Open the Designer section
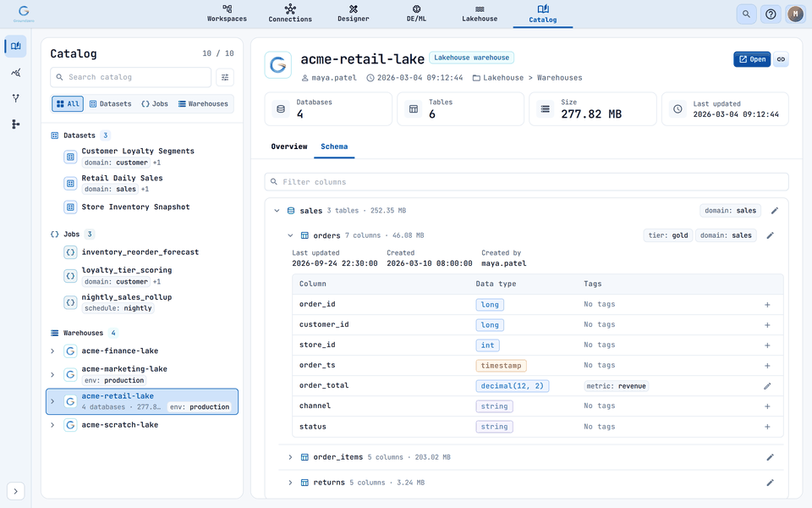 (354, 14)
